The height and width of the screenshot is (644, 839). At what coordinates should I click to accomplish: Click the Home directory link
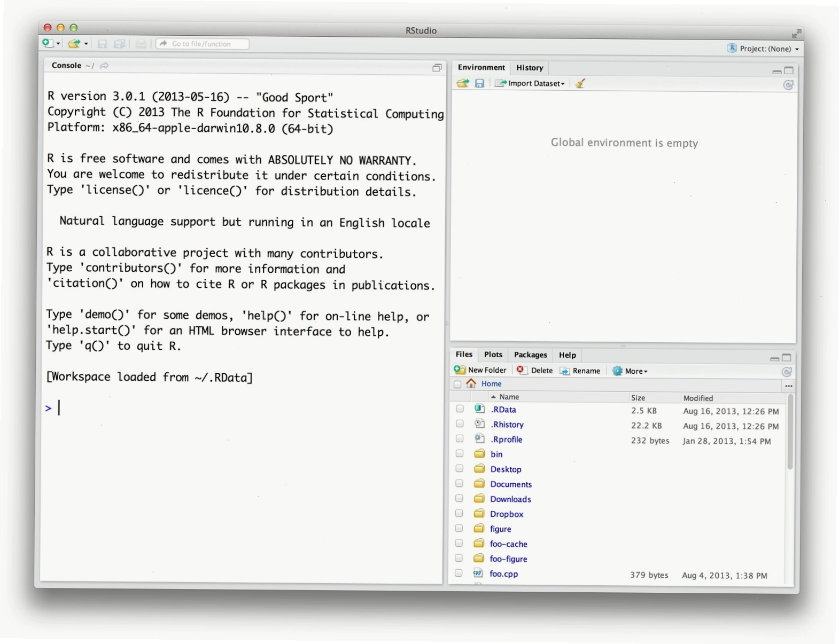491,384
